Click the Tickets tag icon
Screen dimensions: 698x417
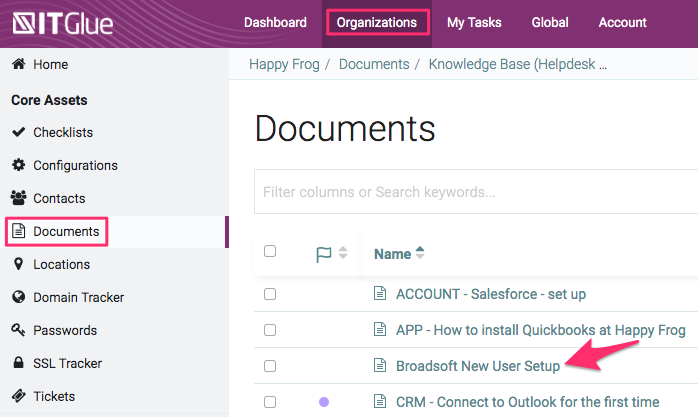pos(18,396)
